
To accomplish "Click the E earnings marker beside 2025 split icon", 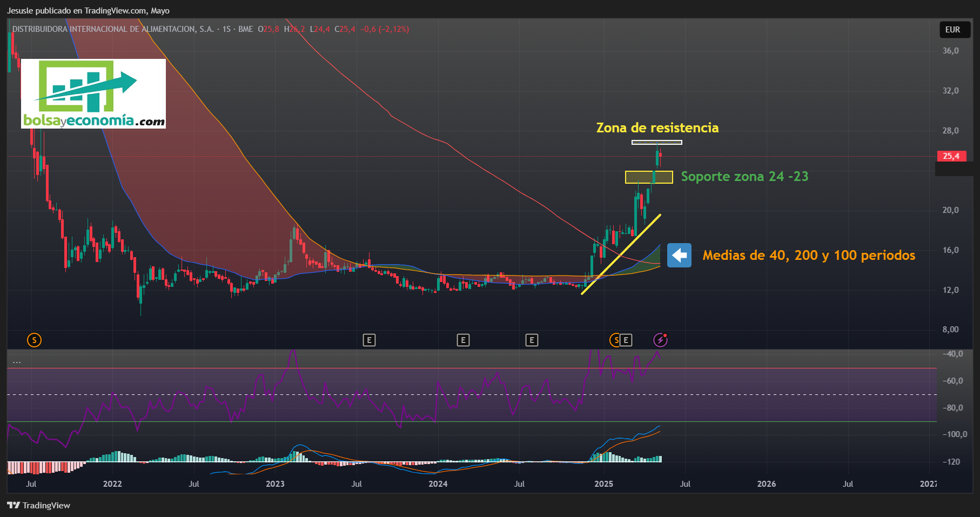I will [x=626, y=340].
